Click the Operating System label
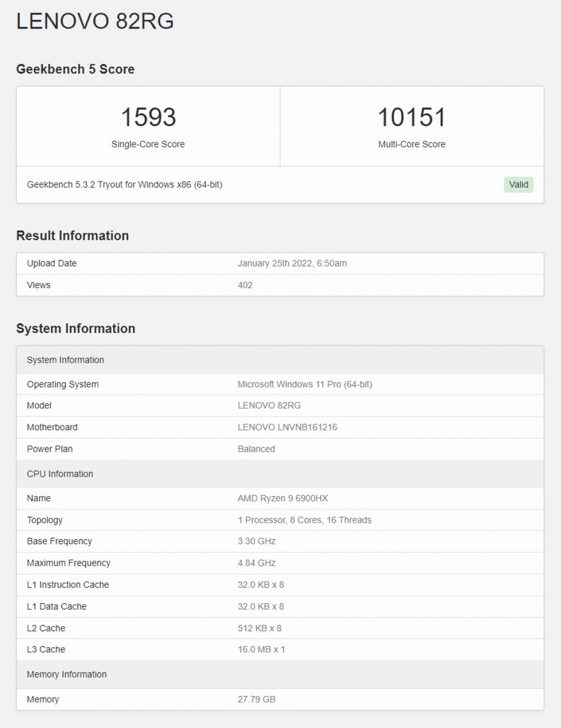The width and height of the screenshot is (561, 728). (x=63, y=384)
